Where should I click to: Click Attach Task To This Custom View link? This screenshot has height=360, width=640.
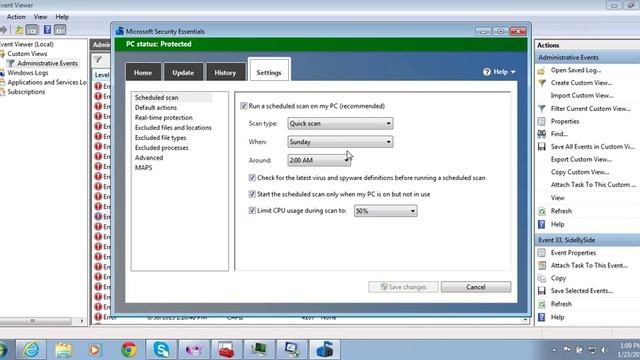[x=593, y=184]
